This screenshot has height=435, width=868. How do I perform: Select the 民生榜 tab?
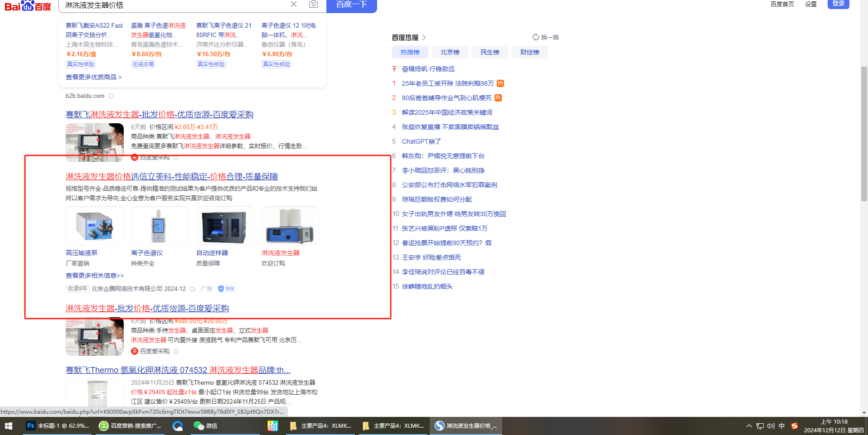tap(490, 52)
